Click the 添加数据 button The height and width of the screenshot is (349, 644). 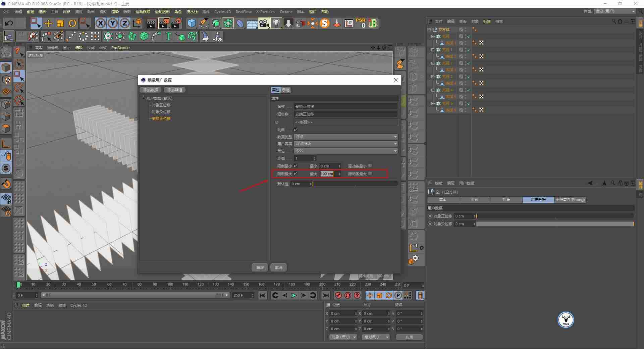pyautogui.click(x=150, y=90)
